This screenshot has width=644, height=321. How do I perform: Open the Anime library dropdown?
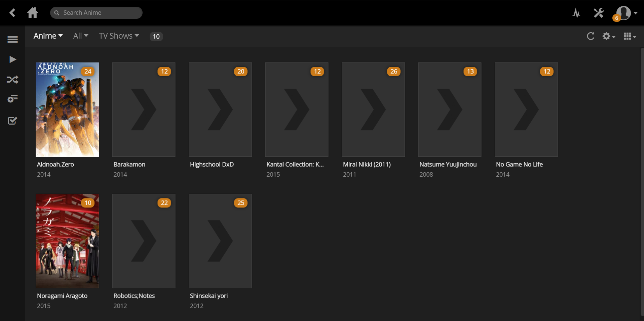[48, 36]
